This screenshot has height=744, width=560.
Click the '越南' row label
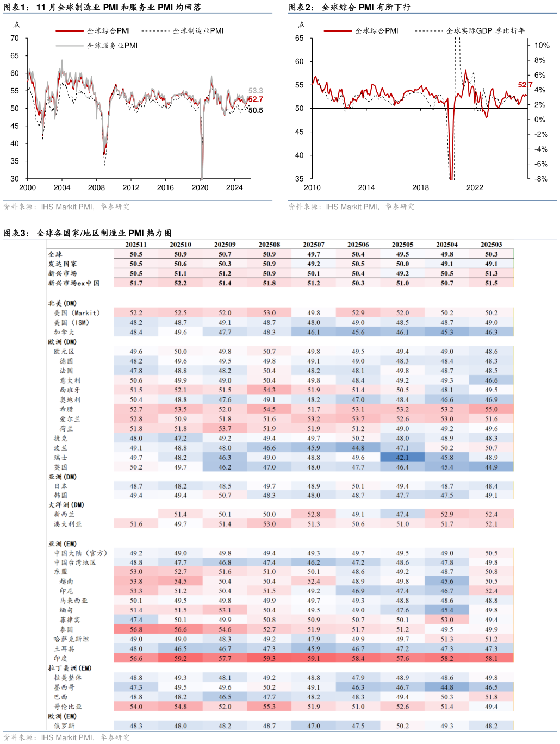pyautogui.click(x=66, y=582)
